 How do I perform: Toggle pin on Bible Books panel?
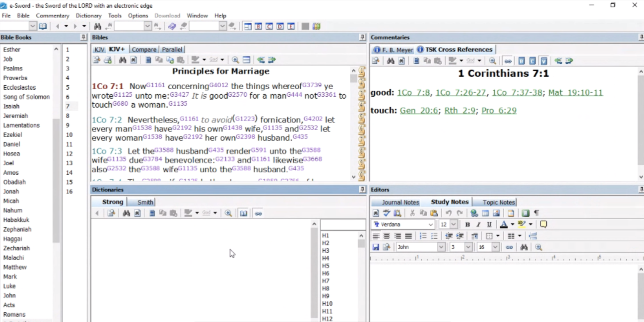[83, 37]
